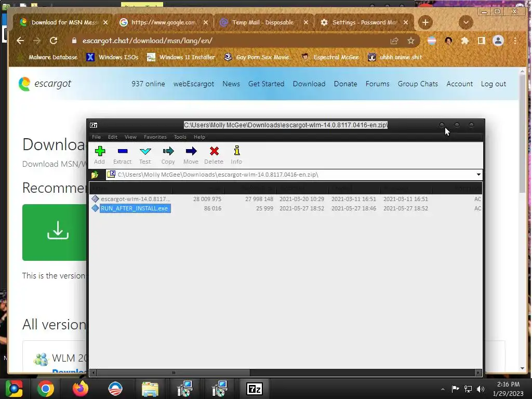Screen dimensions: 532x399
Task: Open Windows ISOs bookmark
Action: coord(113,57)
